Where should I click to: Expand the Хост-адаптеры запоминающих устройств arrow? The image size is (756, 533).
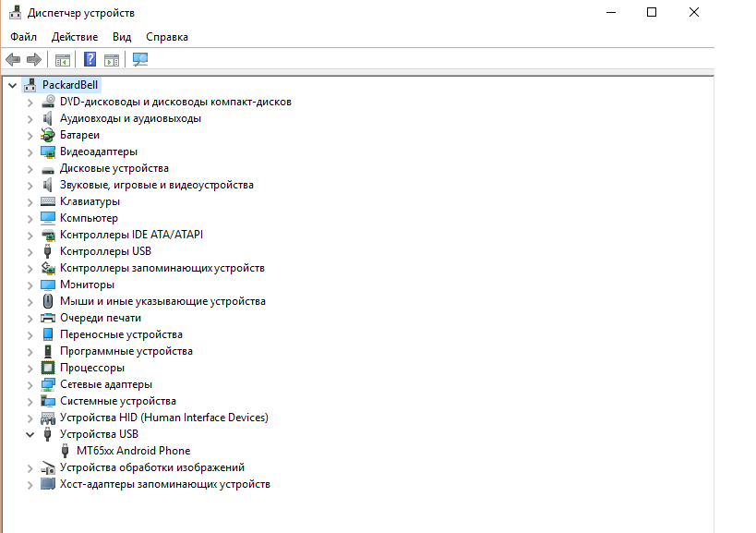click(30, 485)
